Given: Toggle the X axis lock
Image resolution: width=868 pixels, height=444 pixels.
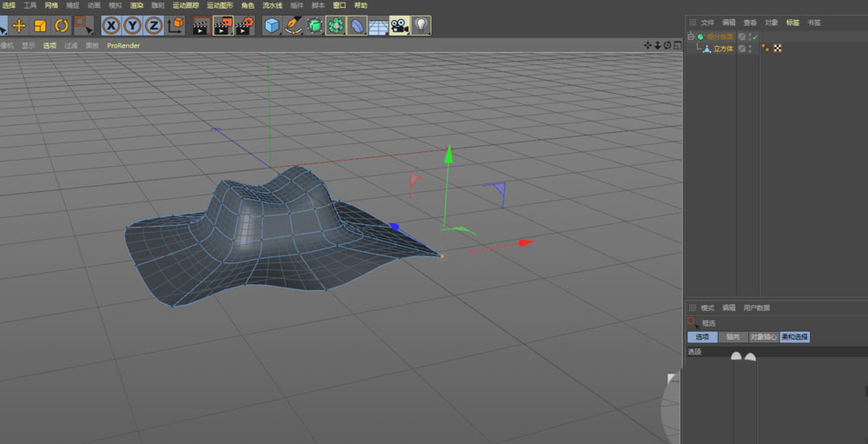Looking at the screenshot, I should tap(111, 25).
